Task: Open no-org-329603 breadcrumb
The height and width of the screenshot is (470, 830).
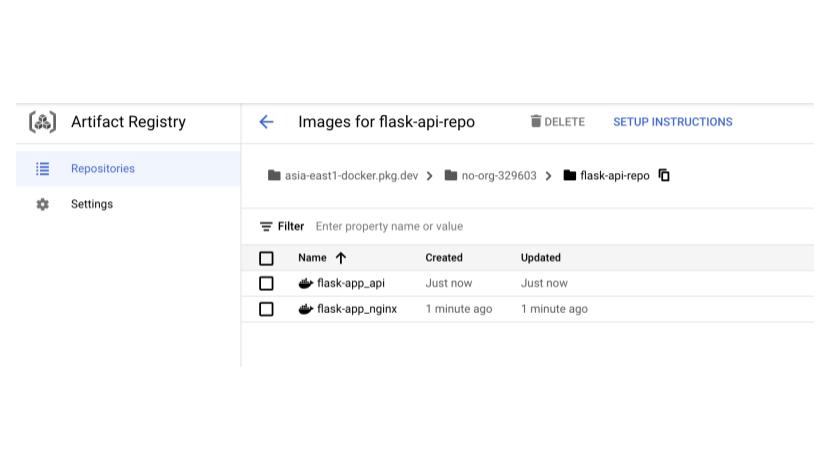Action: tap(499, 176)
